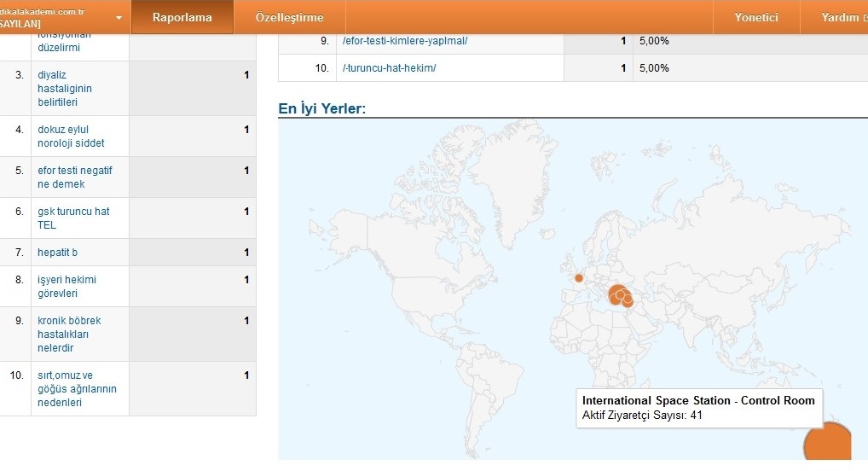Open the account selector dropdown arrow
Image resolution: width=868 pixels, height=471 pixels.
pos(118,18)
